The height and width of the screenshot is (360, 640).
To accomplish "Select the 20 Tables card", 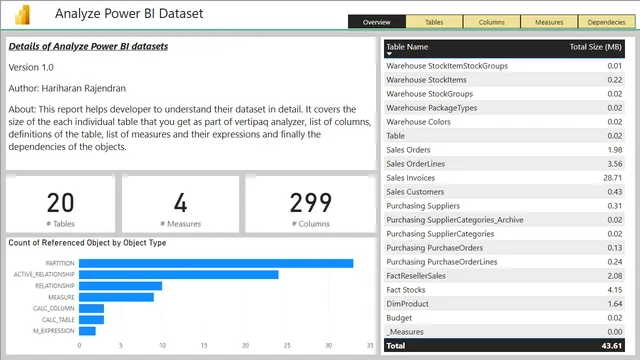I will (x=60, y=204).
